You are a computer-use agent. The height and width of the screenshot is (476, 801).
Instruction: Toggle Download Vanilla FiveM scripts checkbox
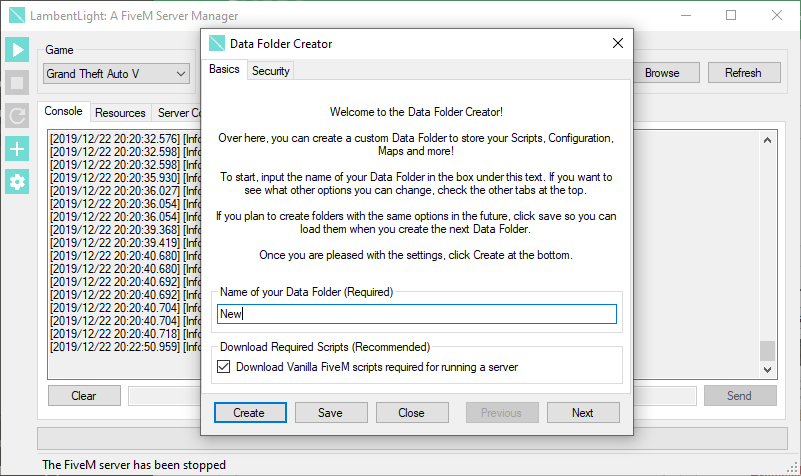[223, 367]
